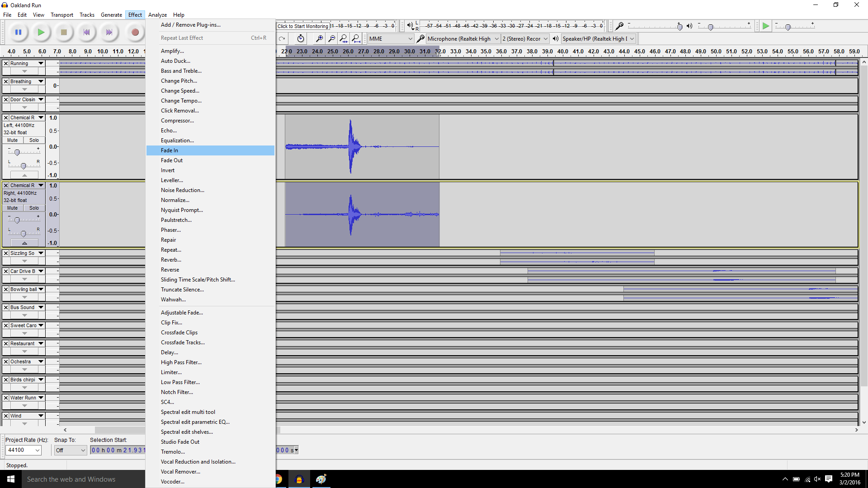Click the Play-at-speed green arrow
This screenshot has width=868, height=488.
765,26
